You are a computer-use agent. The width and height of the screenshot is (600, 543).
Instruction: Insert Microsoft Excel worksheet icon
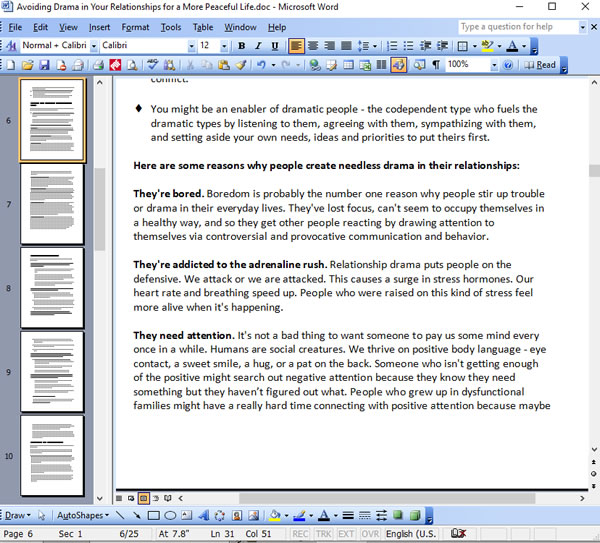[x=365, y=65]
